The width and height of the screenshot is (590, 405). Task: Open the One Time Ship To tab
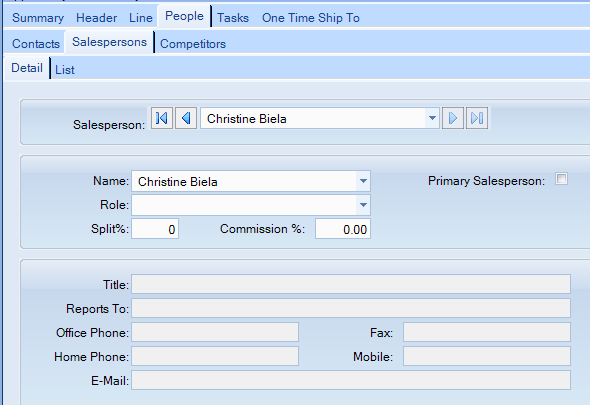[x=311, y=18]
